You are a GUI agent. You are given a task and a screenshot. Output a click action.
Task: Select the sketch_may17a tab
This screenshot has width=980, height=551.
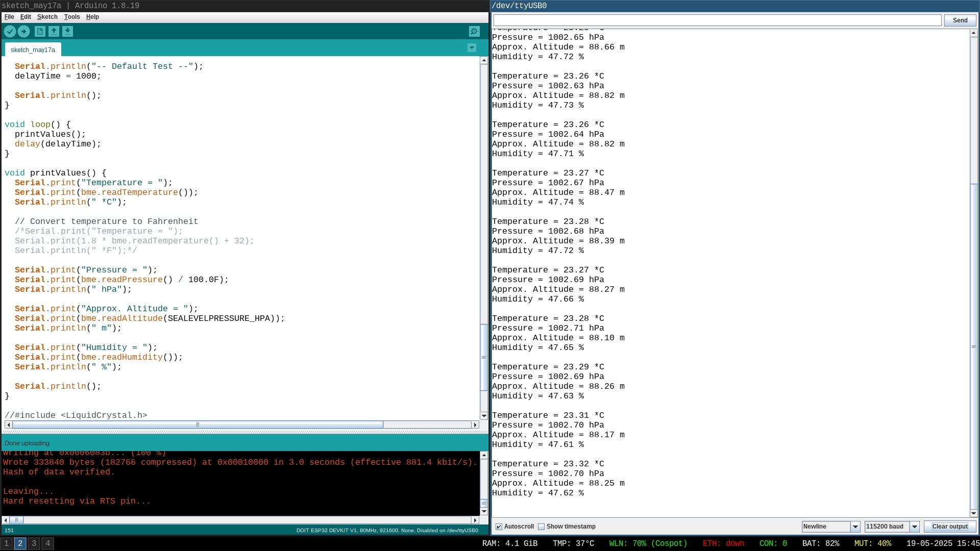tap(33, 50)
